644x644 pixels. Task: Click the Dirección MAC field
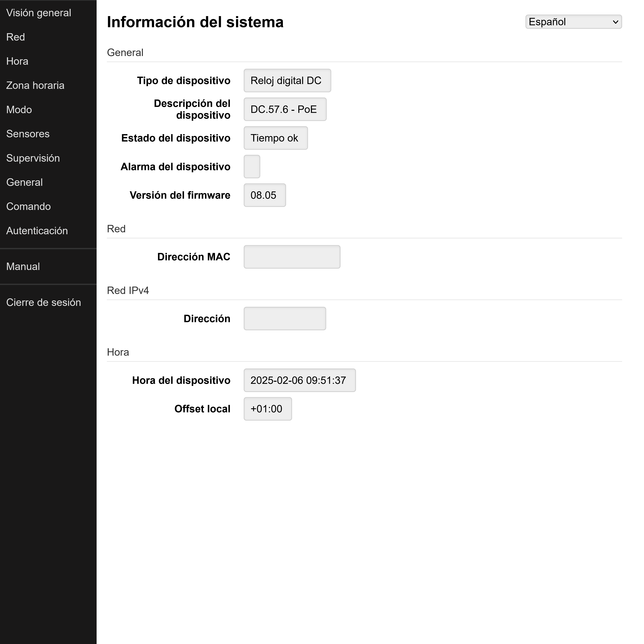(x=292, y=257)
